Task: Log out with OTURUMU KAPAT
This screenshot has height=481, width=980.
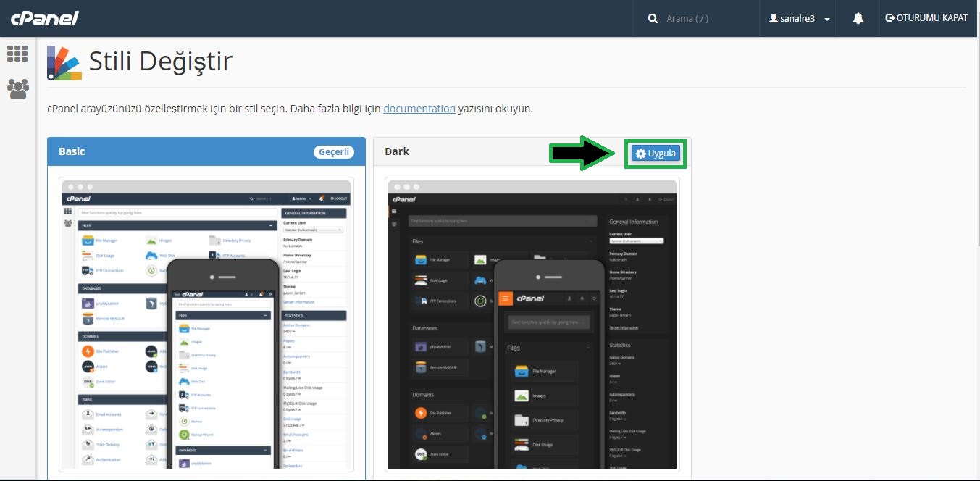Action: point(926,18)
